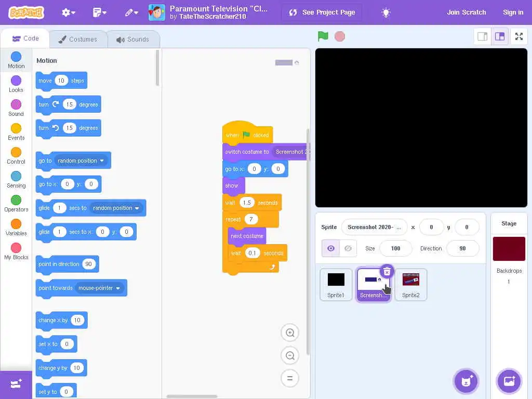
Task: Zoom out the code workspace
Action: (290, 355)
